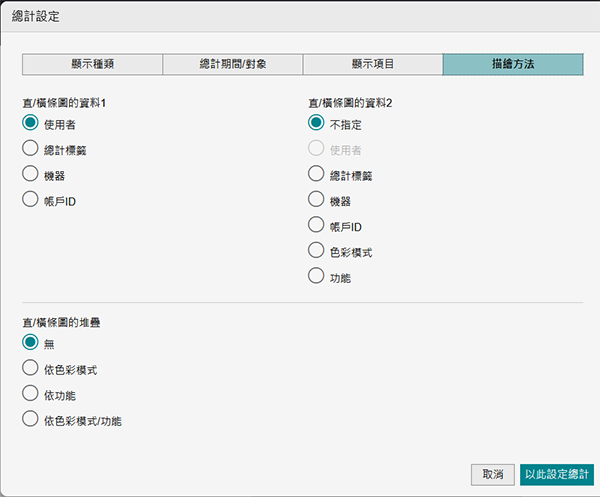Switch to the 顯示種類 tab
Screen dimensions: 600x497
click(92, 64)
